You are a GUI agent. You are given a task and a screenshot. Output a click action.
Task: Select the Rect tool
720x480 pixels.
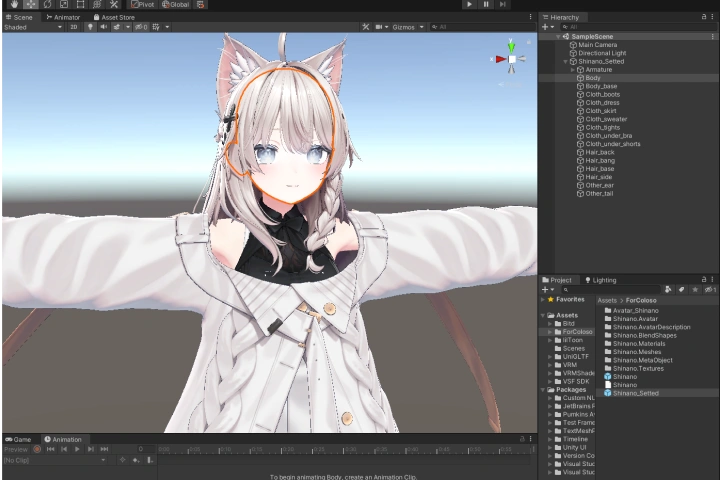[80, 4]
